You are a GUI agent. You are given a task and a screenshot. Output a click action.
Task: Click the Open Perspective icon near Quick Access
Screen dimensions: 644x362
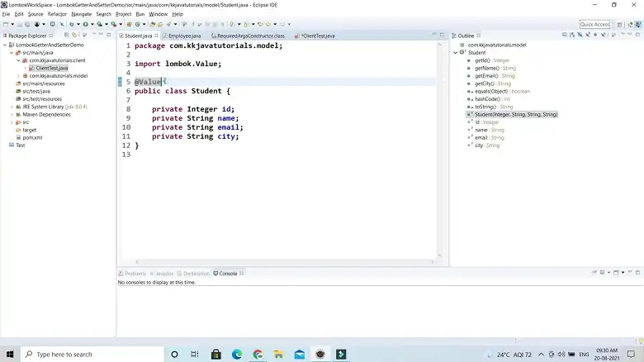click(x=620, y=24)
